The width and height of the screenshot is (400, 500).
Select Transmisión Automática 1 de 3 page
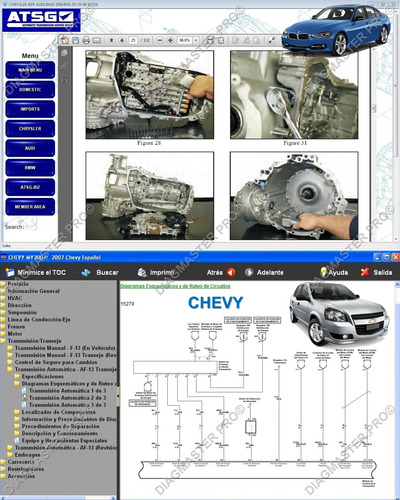point(64,391)
